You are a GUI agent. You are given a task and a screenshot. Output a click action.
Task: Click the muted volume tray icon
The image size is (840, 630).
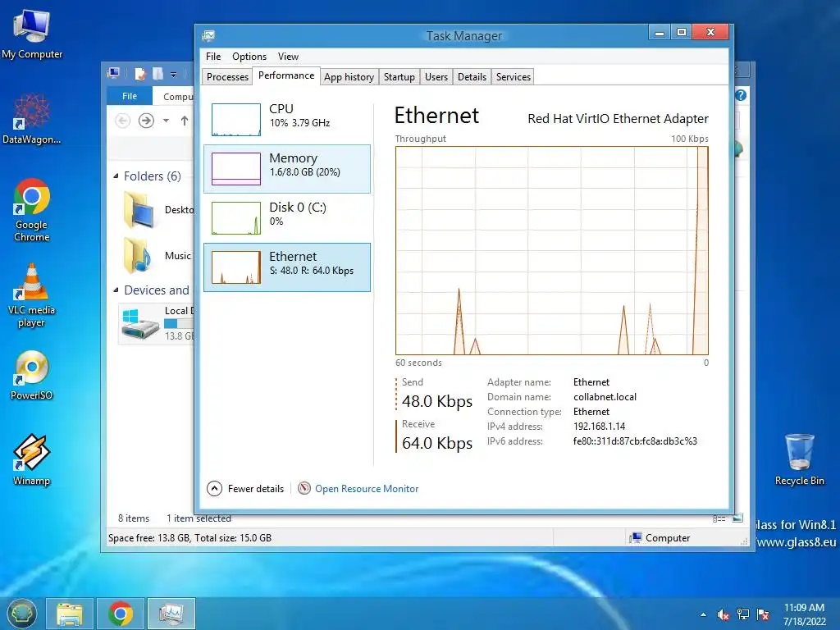coord(724,614)
